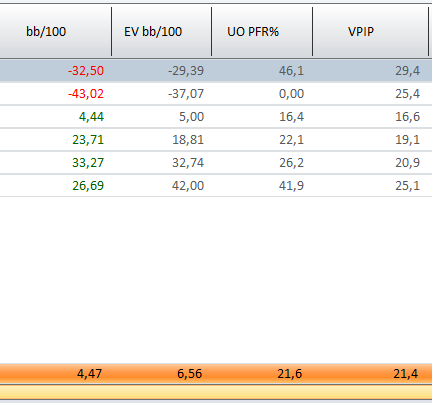
Task: Click the UO PFR% value 26,2
Action: click(291, 163)
